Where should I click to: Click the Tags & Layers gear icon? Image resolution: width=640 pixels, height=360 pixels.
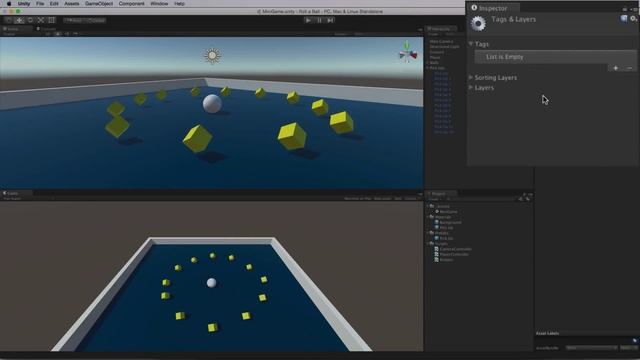point(478,23)
